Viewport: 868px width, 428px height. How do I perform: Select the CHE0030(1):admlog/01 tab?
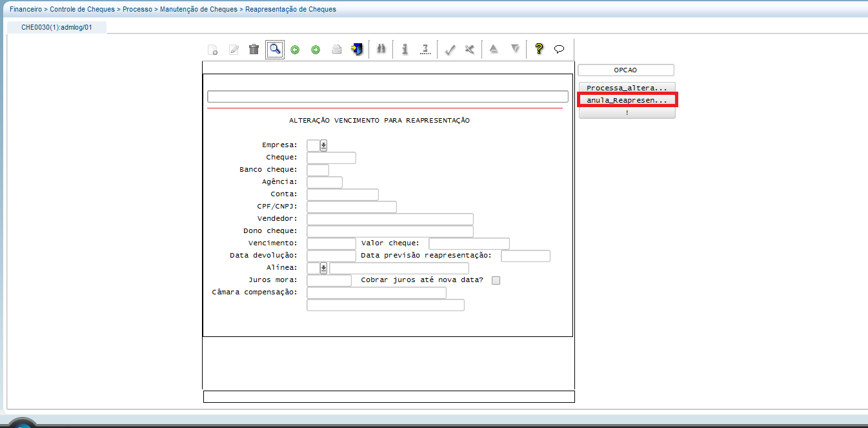[x=57, y=27]
